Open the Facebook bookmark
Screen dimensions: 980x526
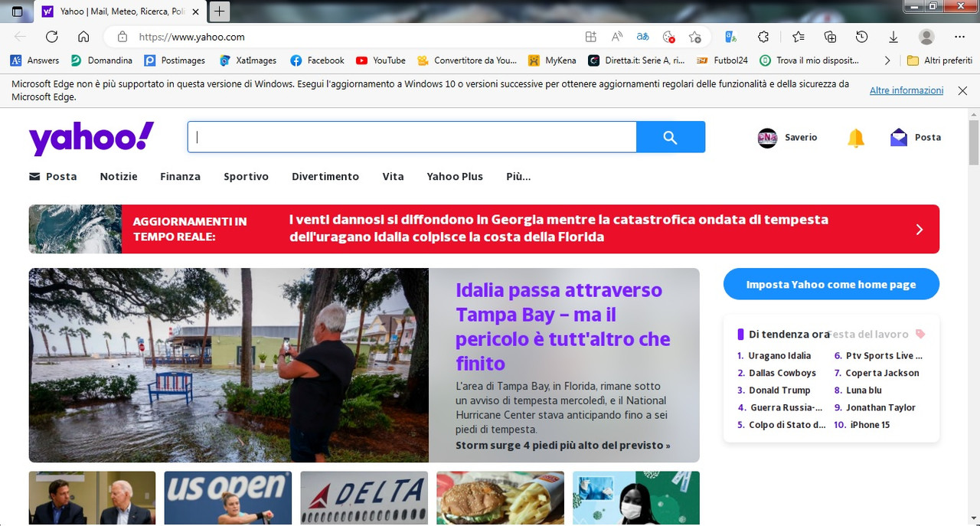(318, 60)
